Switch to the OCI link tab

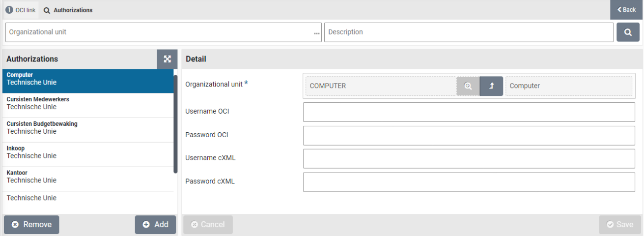coord(21,10)
